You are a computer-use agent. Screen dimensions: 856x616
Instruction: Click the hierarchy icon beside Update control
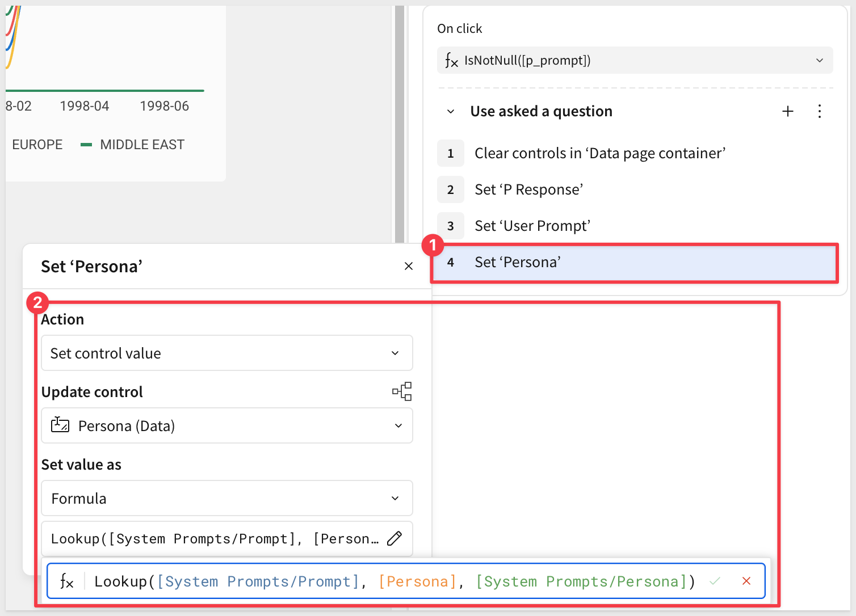[402, 391]
